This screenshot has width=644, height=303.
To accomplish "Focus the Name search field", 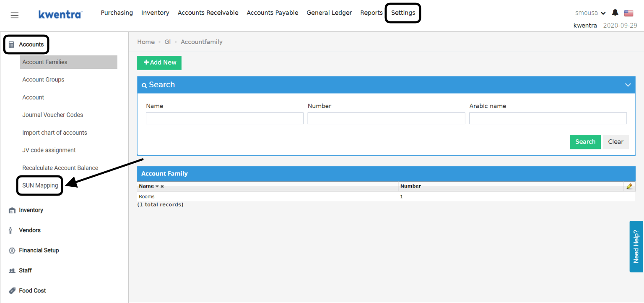I will click(225, 118).
